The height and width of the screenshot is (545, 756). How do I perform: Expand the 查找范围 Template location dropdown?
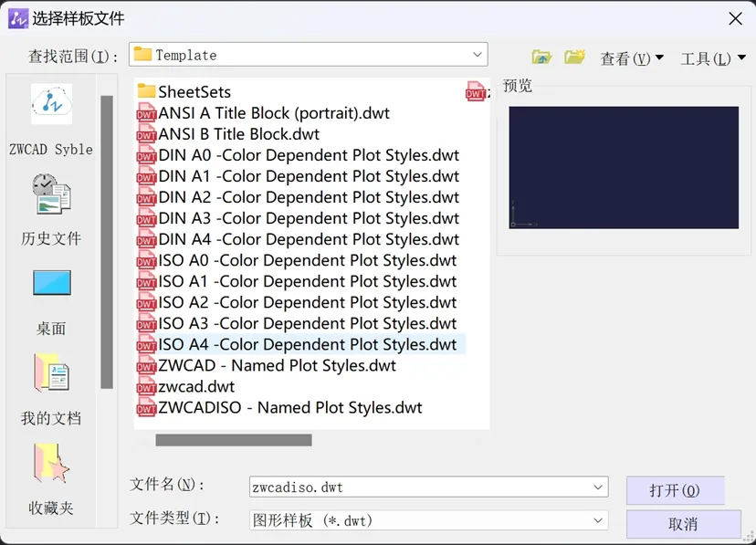click(477, 55)
